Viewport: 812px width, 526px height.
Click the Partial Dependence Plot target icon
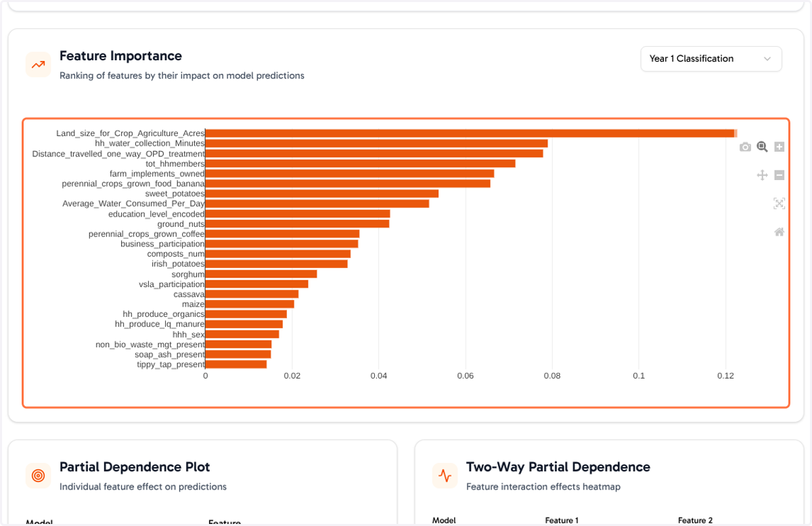39,476
